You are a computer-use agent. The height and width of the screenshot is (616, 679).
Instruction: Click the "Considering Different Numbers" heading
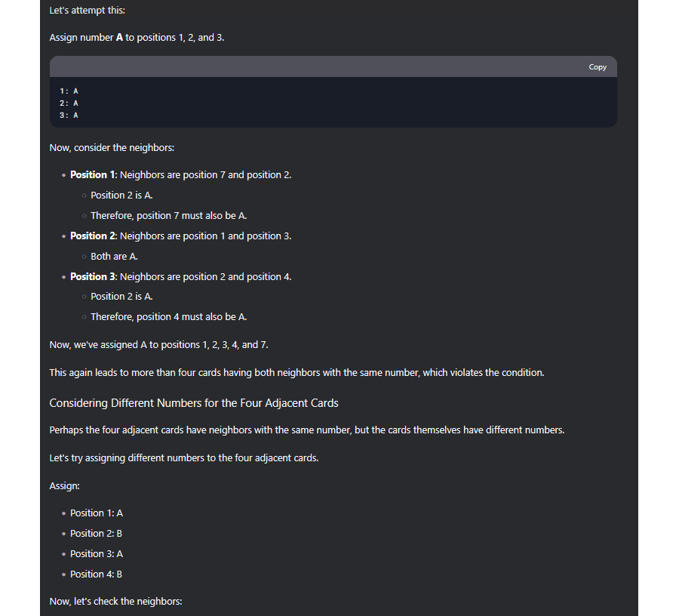(x=194, y=403)
